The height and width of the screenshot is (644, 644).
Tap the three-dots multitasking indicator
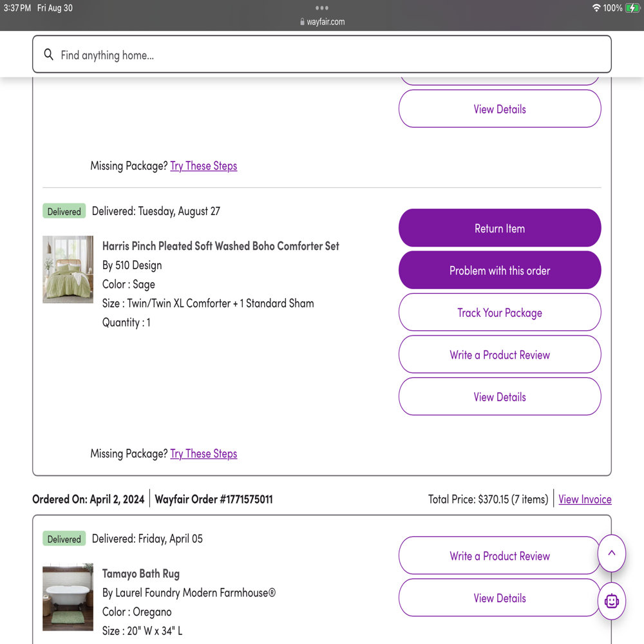[x=321, y=8]
